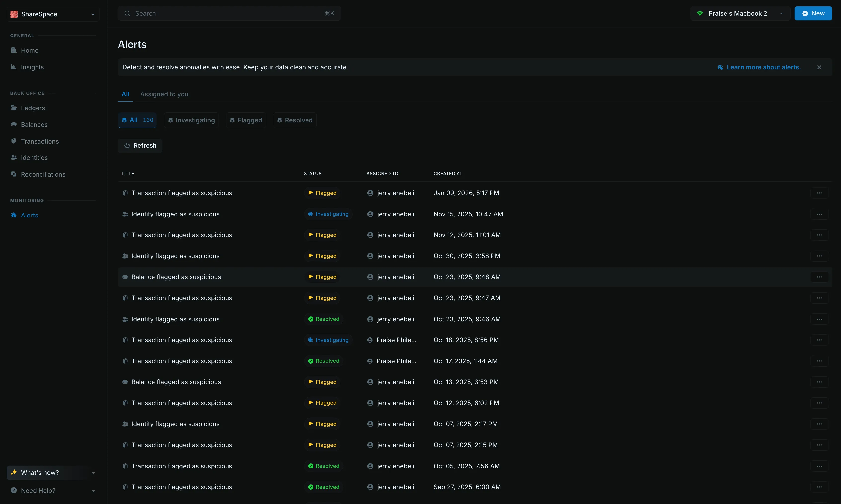Go to Reconciliations
841x504 pixels.
[43, 174]
